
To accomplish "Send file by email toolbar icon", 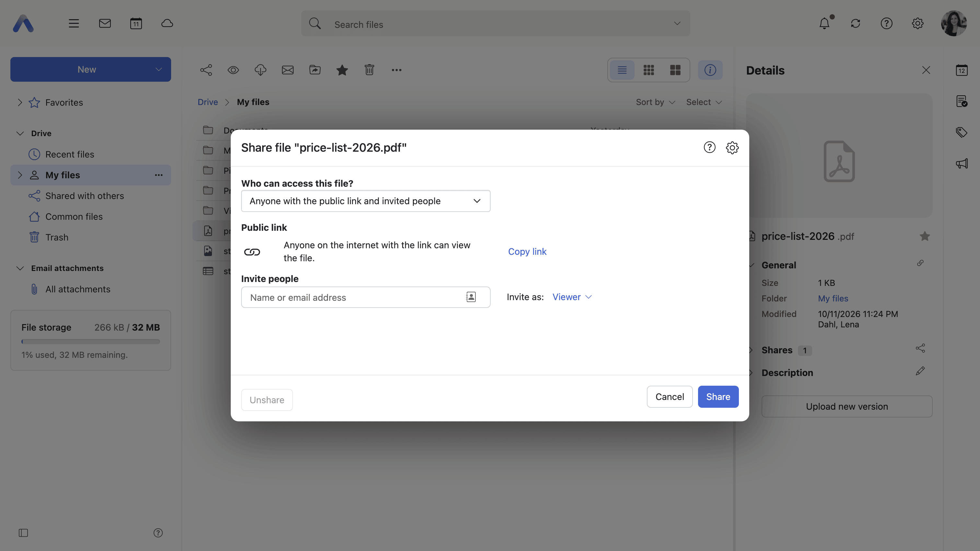I will coord(287,70).
